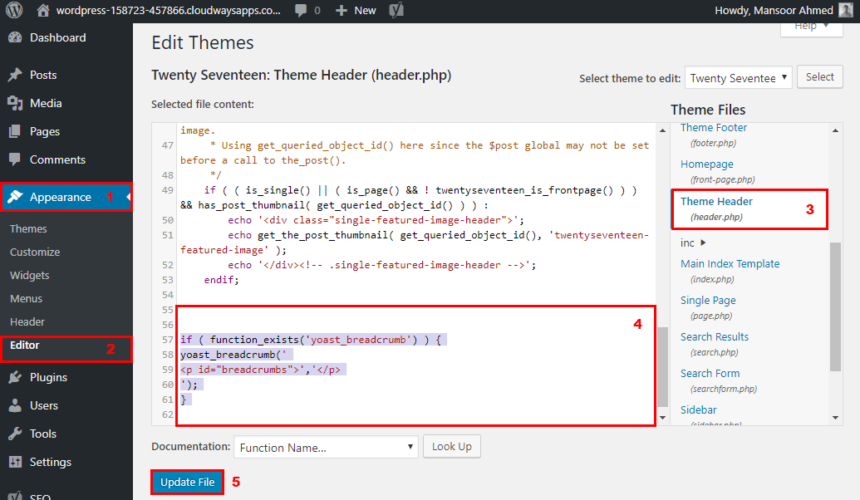Click user avatar in admin bar
This screenshot has width=860, height=500.
[846, 10]
